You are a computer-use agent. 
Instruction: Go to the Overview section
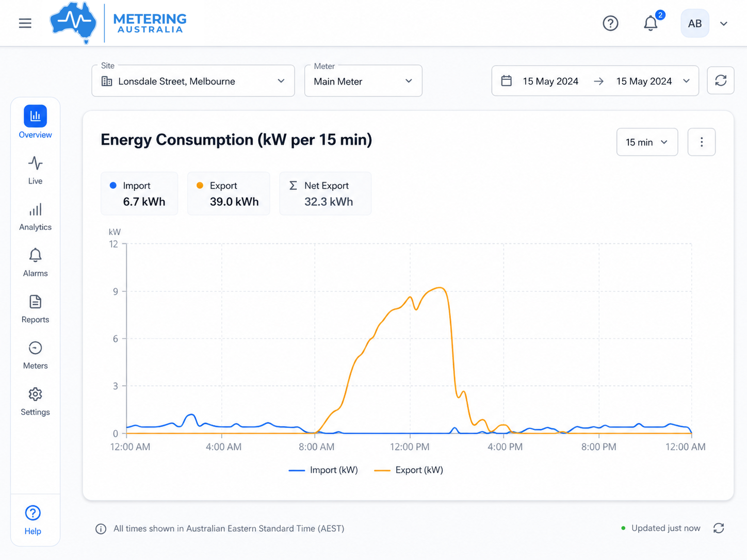(35, 122)
